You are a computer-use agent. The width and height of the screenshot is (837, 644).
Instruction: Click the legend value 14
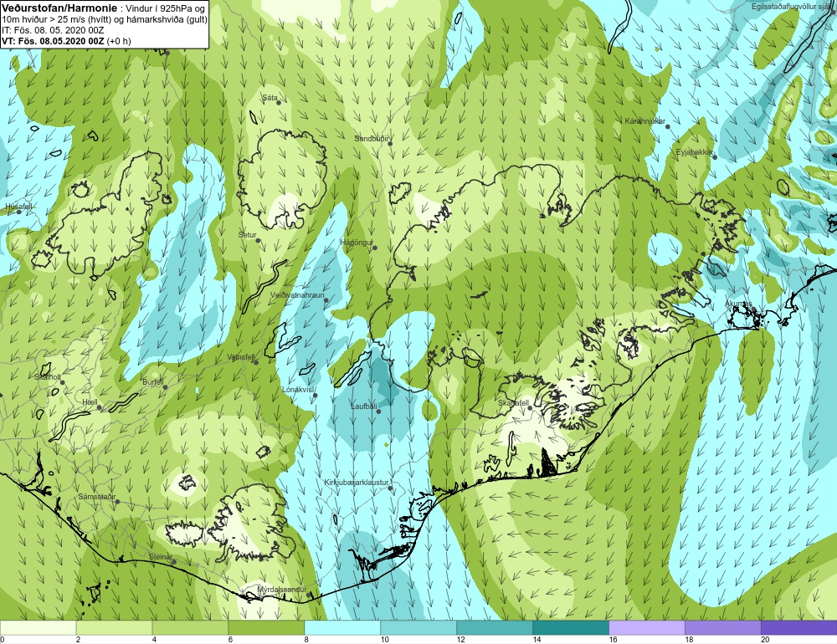[537, 640]
